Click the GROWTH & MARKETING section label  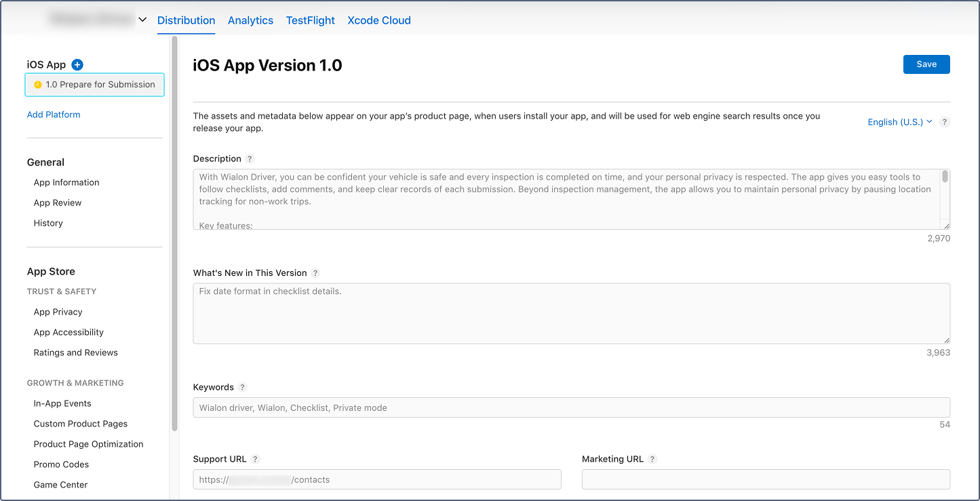tap(75, 383)
